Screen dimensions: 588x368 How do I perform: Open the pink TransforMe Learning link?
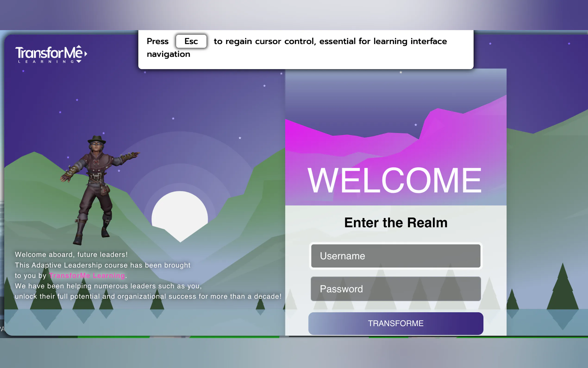pyautogui.click(x=87, y=276)
